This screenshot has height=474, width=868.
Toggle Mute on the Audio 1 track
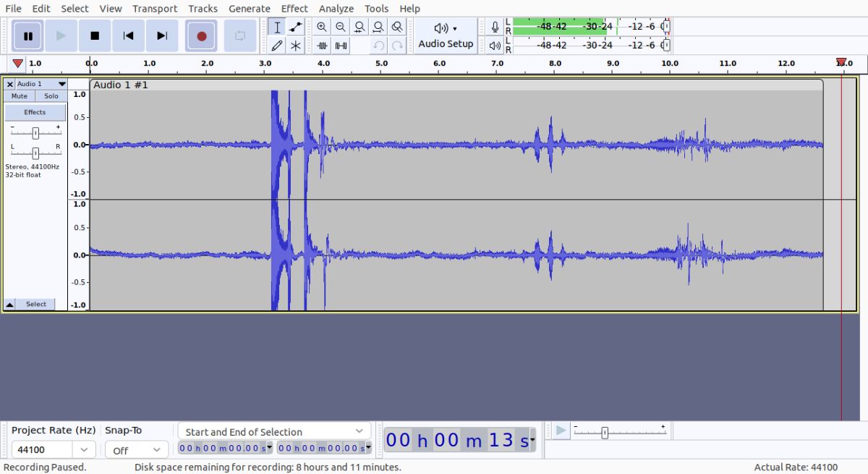[x=20, y=96]
